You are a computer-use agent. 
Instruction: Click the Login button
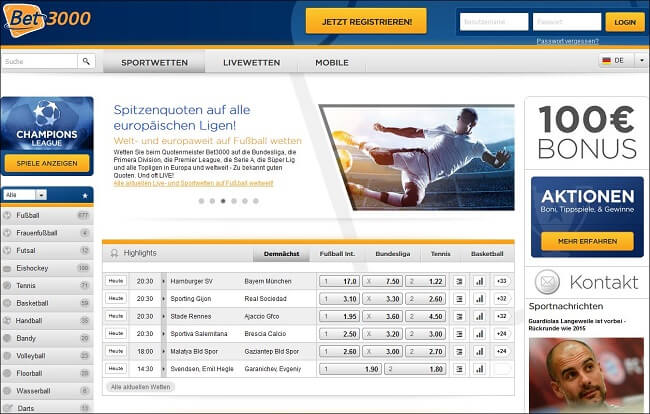click(625, 22)
